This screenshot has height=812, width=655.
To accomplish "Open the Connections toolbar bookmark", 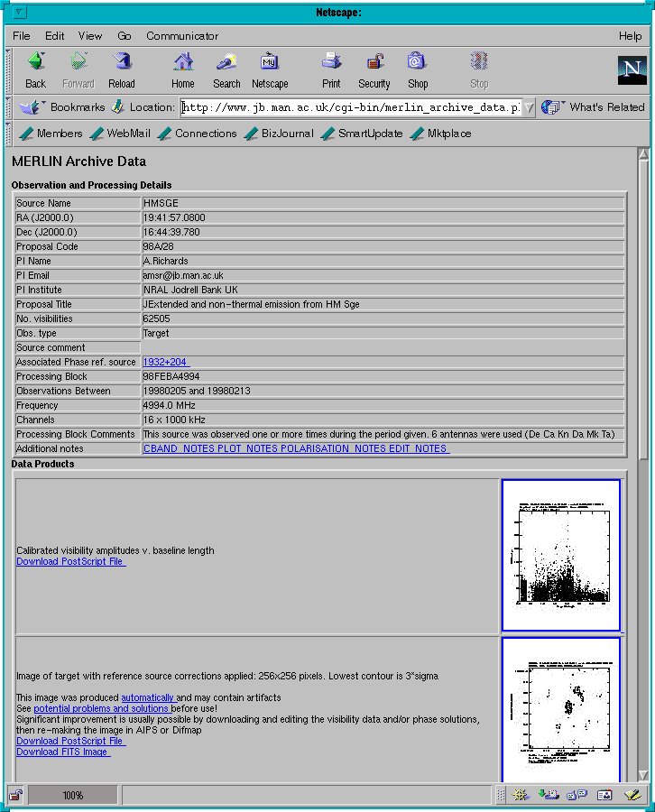I will (197, 134).
